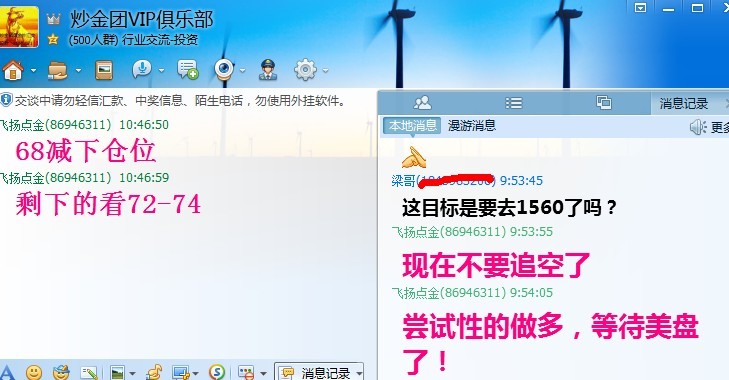Expand the arrow on the bottom 消息记录 button
The height and width of the screenshot is (380, 729).
358,373
